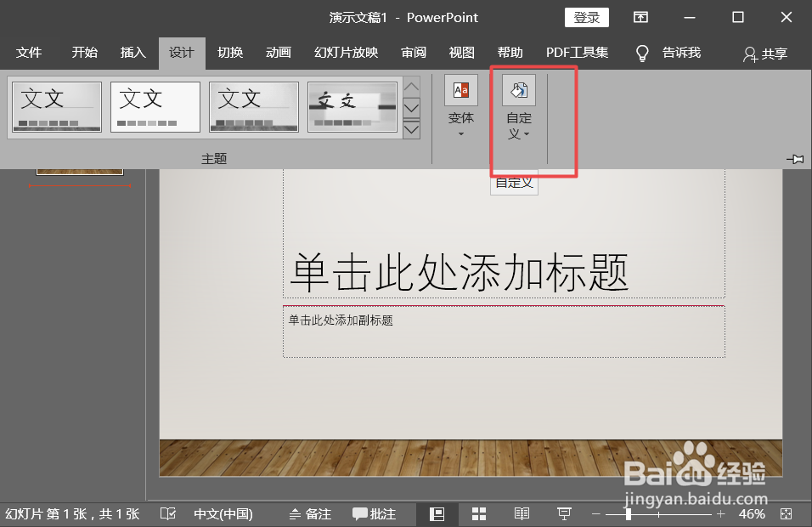The image size is (812, 527).
Task: Start Slide Show from status bar icon
Action: click(x=564, y=514)
